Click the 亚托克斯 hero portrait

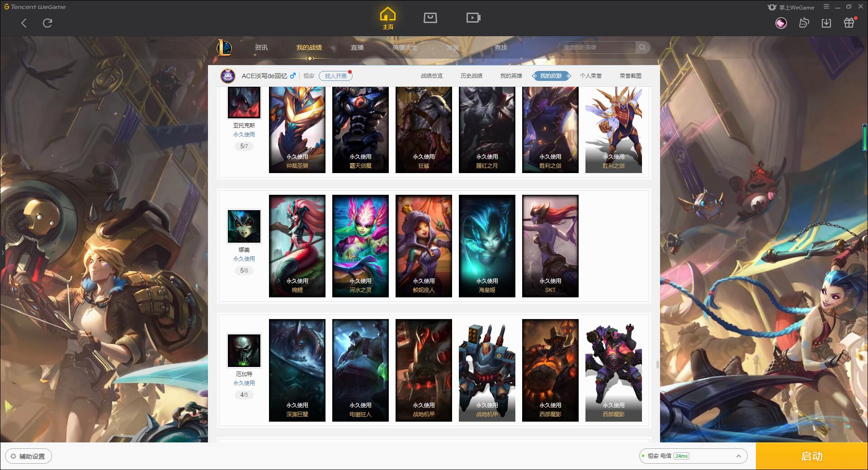click(x=244, y=103)
